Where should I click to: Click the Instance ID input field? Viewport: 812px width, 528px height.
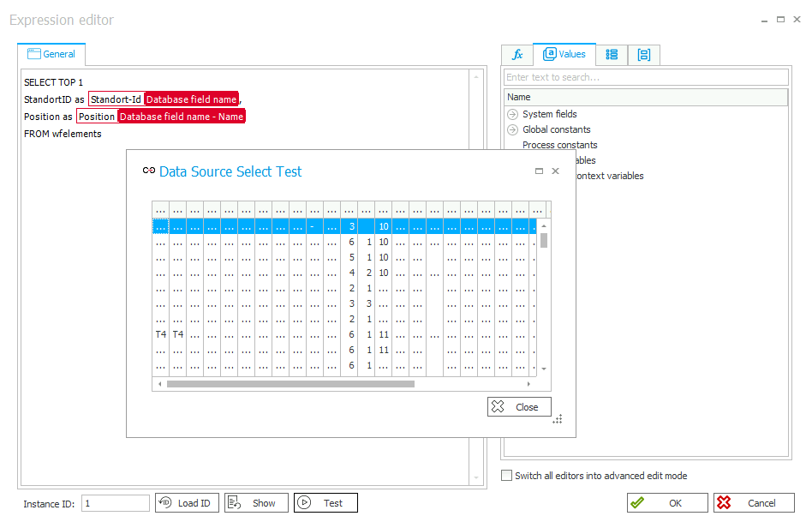point(115,503)
